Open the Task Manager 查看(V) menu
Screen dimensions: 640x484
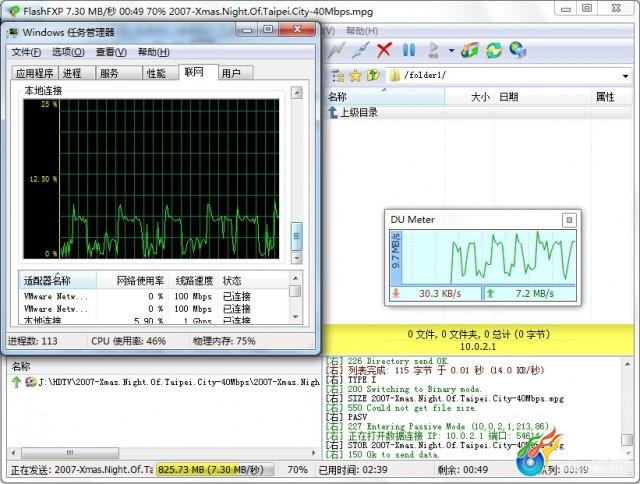pyautogui.click(x=111, y=52)
